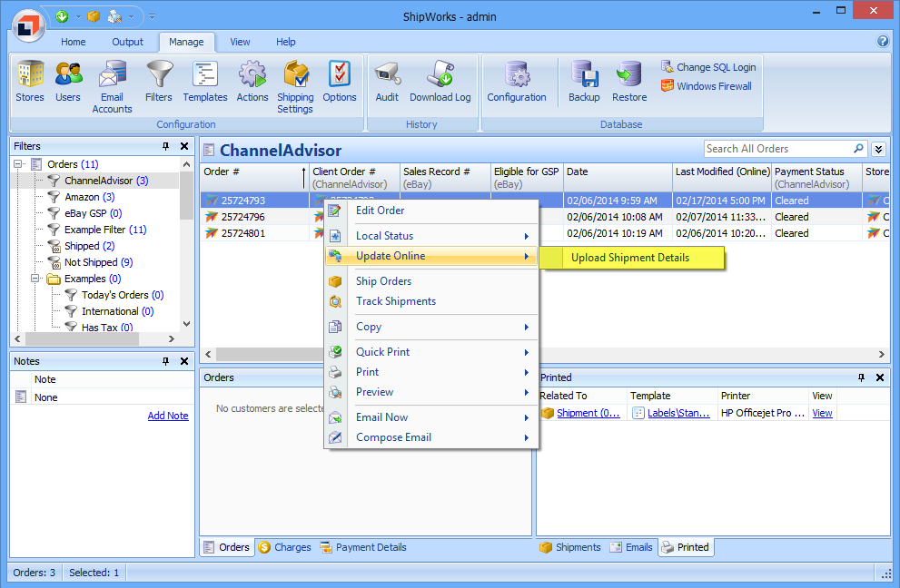Click the Add Note link
This screenshot has height=588, width=900.
168,416
